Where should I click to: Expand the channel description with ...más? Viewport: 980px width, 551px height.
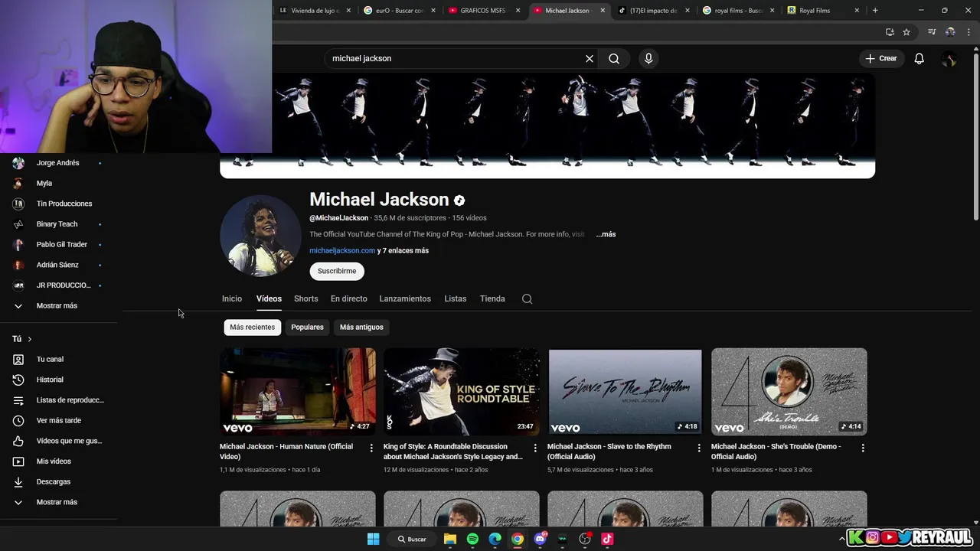point(606,234)
